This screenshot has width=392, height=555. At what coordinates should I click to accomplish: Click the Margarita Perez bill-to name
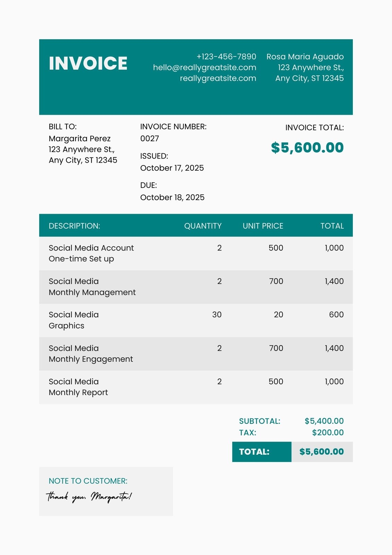79,138
